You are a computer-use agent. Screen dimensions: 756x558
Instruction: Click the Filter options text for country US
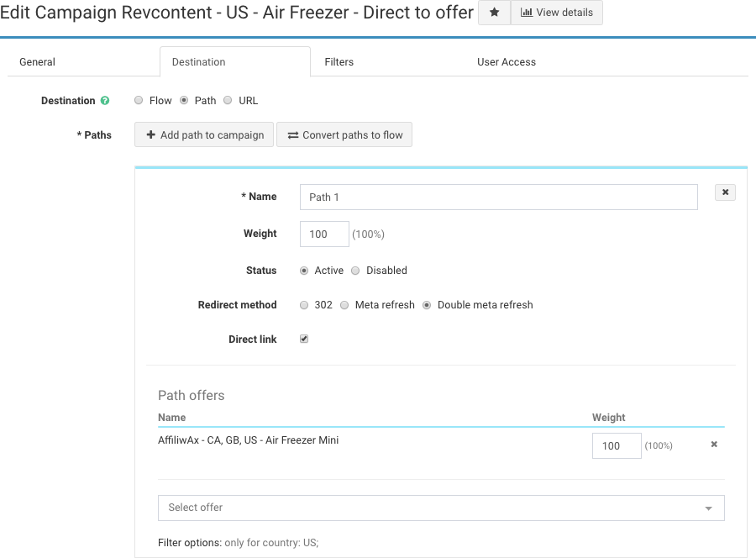click(239, 543)
